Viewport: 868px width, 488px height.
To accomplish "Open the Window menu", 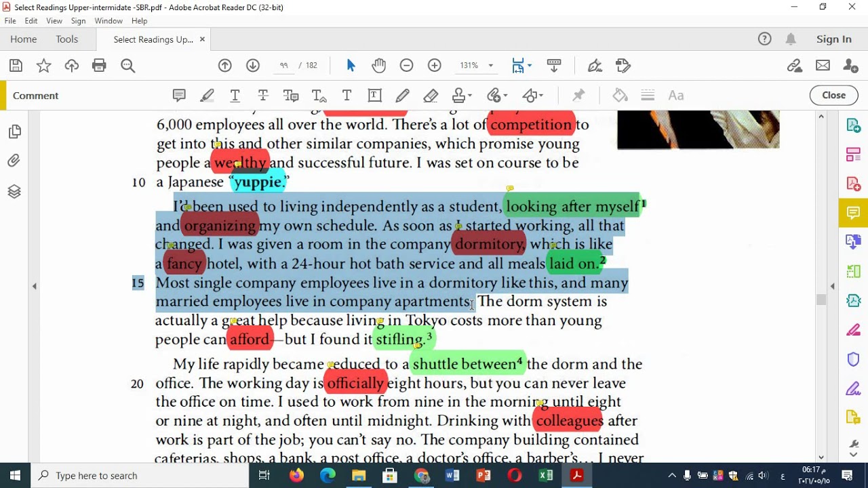I will click(x=108, y=21).
